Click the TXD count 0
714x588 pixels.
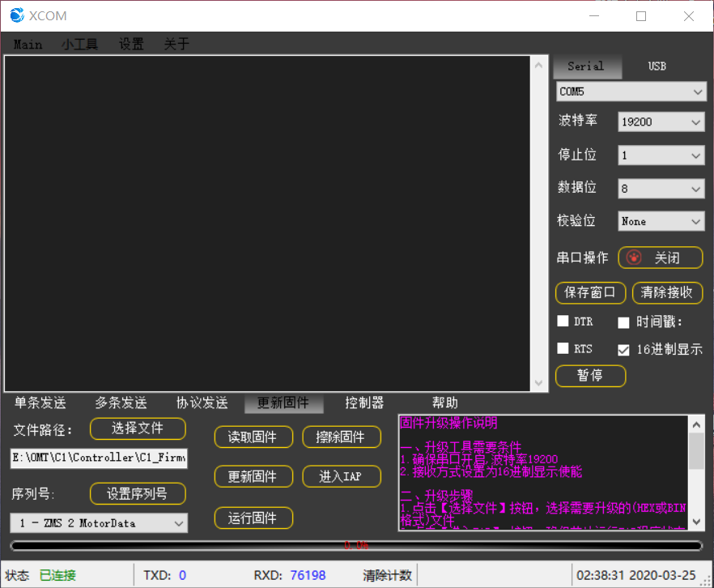coord(183,575)
